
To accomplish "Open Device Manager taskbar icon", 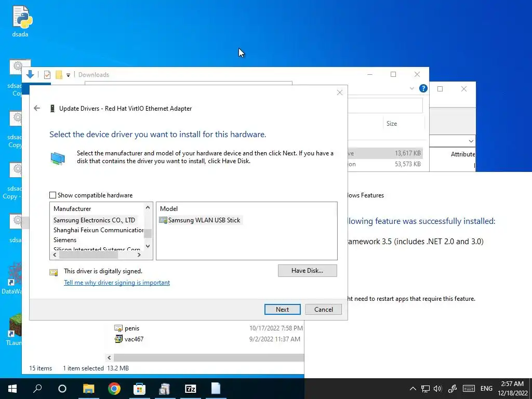I will click(x=165, y=389).
